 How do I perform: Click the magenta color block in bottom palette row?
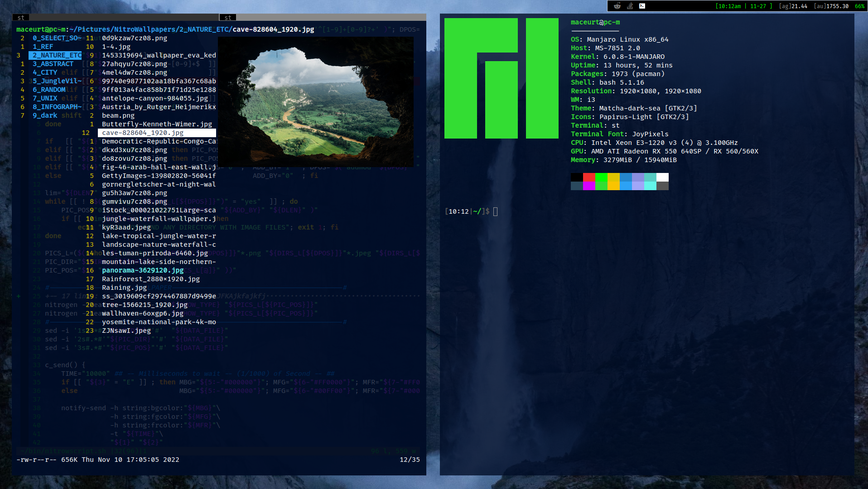coord(589,186)
